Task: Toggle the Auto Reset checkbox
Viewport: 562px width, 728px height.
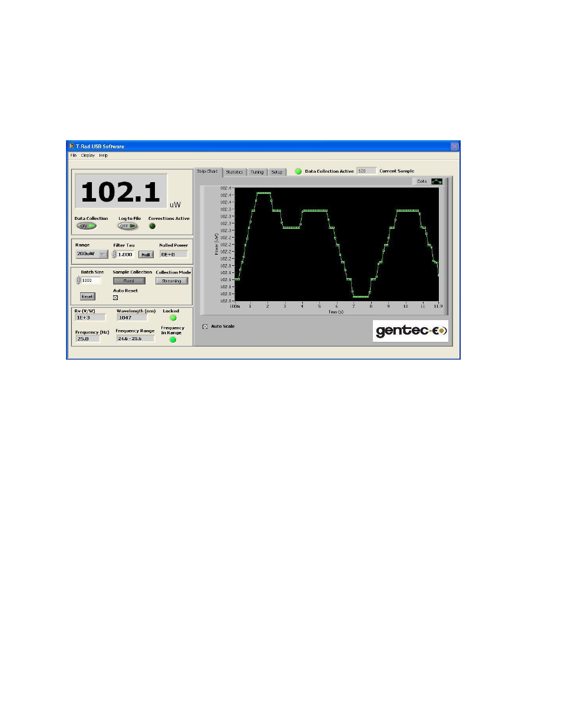Action: (x=115, y=298)
